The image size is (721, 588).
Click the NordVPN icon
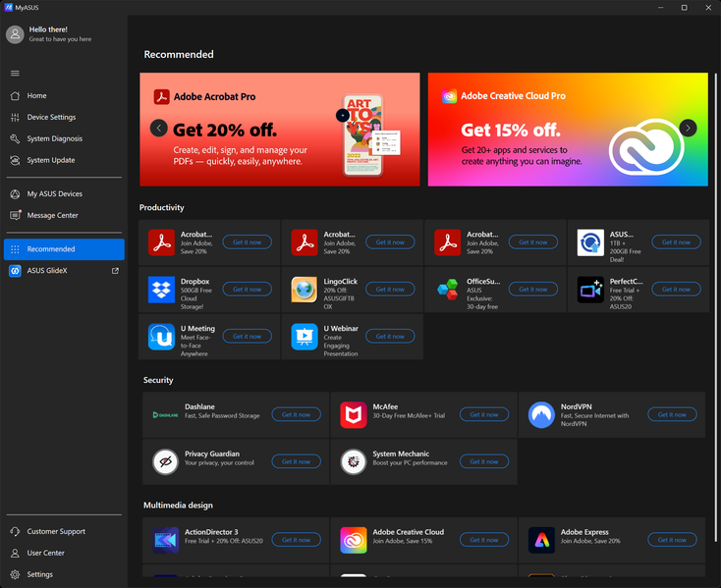tap(541, 415)
